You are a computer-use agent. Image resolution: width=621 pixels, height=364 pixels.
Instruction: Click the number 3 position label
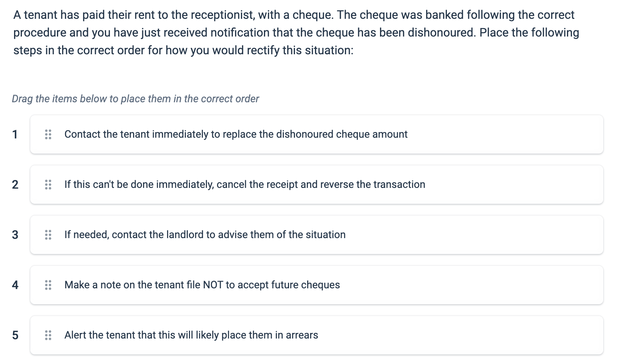15,235
